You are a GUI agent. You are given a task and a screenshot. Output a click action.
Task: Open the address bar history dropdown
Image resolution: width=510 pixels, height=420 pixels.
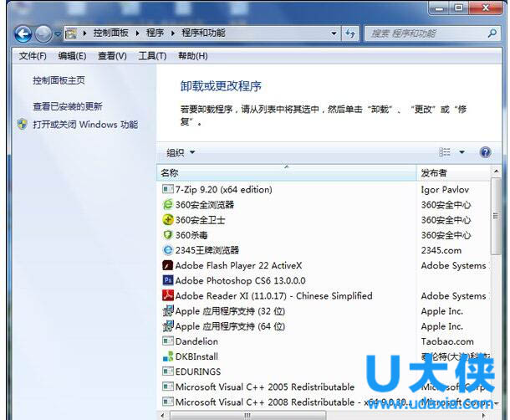[334, 33]
